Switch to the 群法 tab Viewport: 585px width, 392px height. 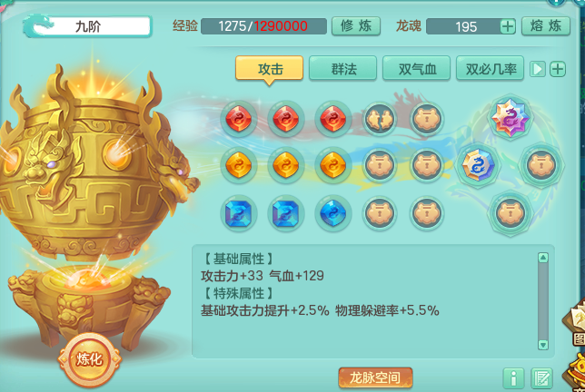(x=342, y=68)
